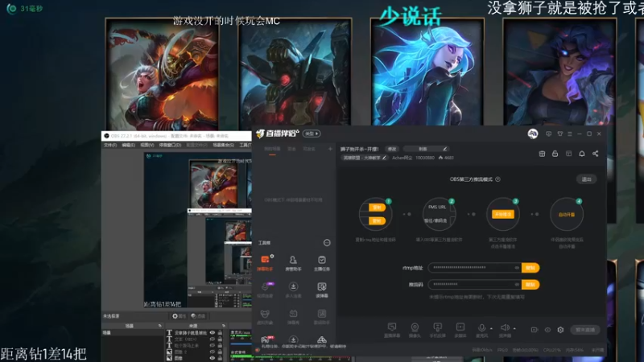This screenshot has height=362, width=644.
Task: Copy the 推流码 with the orange button
Action: click(530, 284)
